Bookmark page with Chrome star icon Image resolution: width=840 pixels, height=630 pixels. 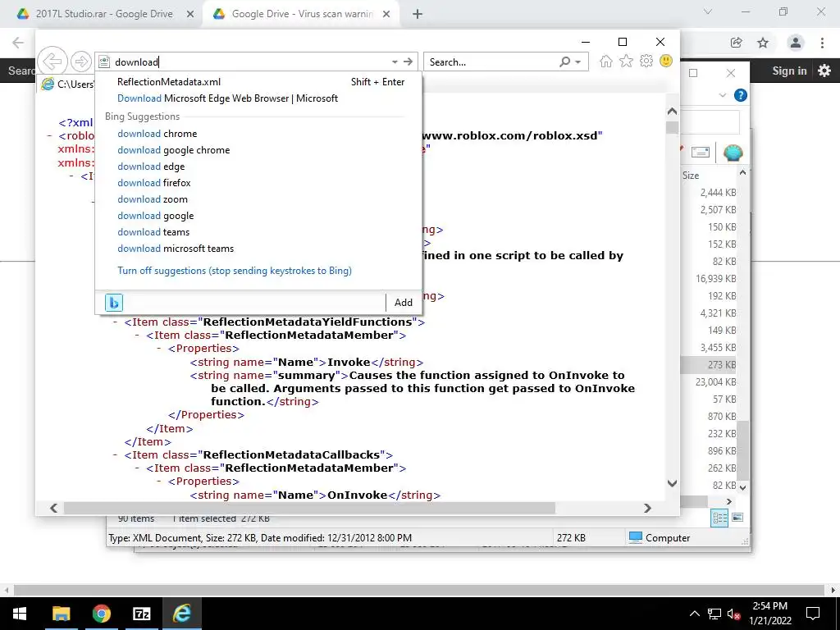click(763, 43)
